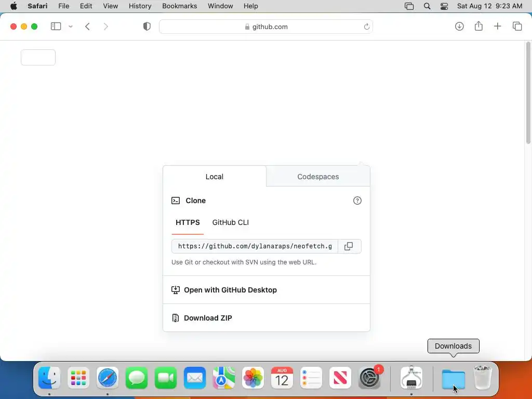Switch to GitHub CLI clone option
The width and height of the screenshot is (532, 399).
click(x=230, y=222)
